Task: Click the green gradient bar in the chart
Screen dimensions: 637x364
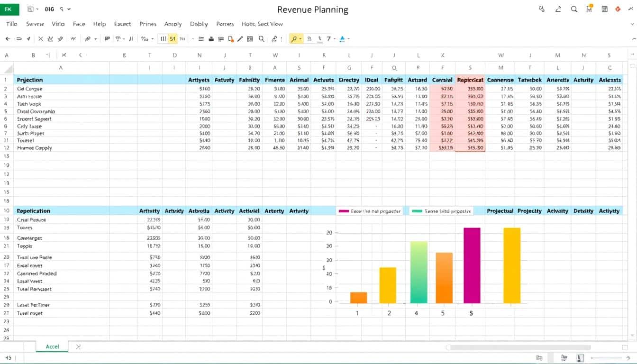Action: coord(419,272)
